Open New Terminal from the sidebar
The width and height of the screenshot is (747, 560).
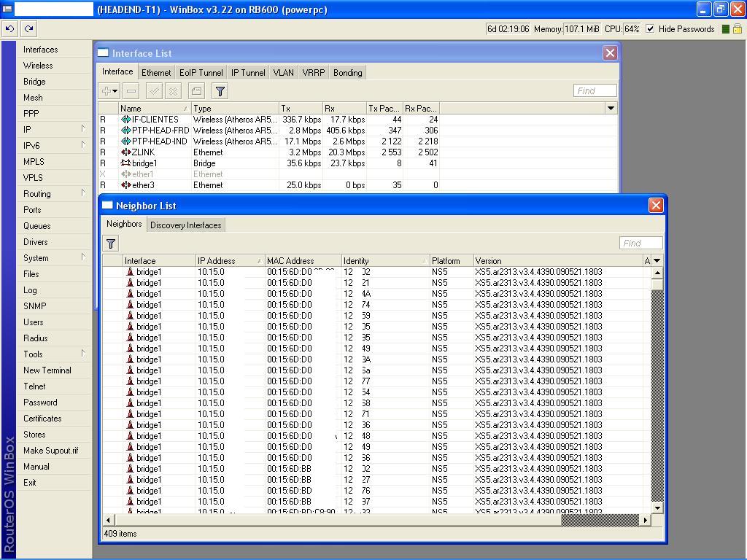pos(47,370)
